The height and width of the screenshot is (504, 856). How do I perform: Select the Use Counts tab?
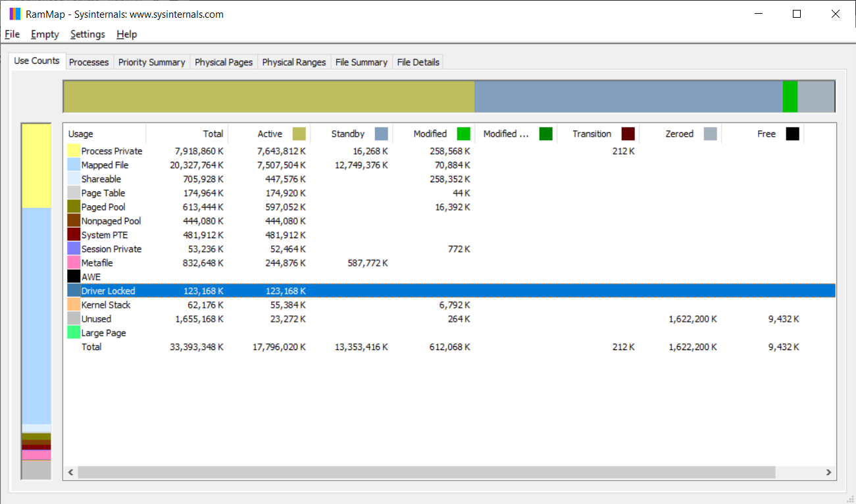pyautogui.click(x=37, y=61)
